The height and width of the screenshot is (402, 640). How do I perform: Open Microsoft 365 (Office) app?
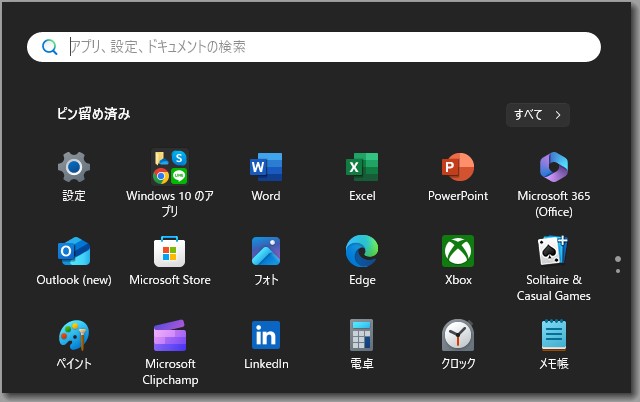pyautogui.click(x=554, y=184)
